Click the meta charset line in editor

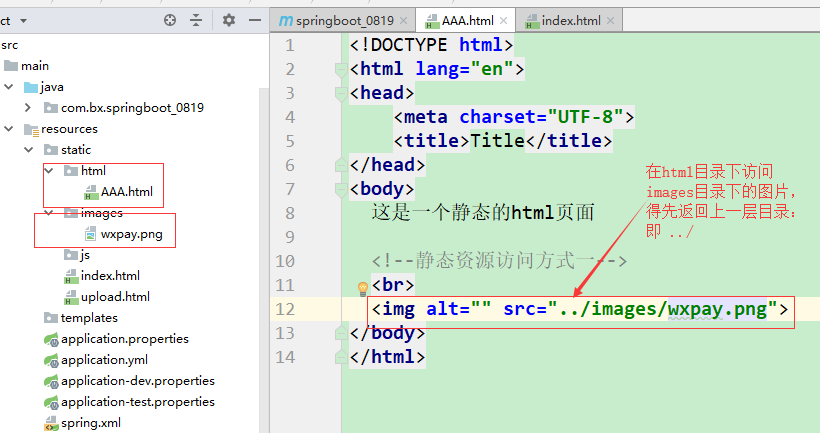coord(514,117)
